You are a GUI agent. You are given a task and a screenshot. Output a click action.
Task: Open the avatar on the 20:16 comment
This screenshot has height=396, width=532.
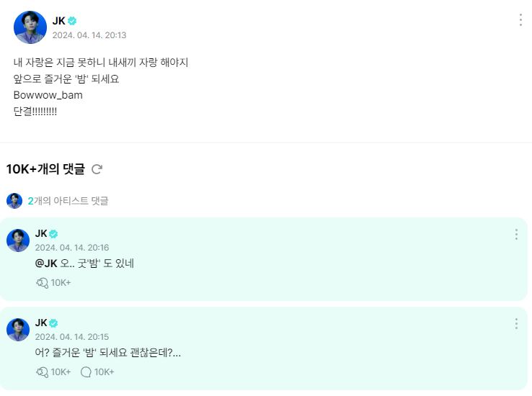(18, 240)
